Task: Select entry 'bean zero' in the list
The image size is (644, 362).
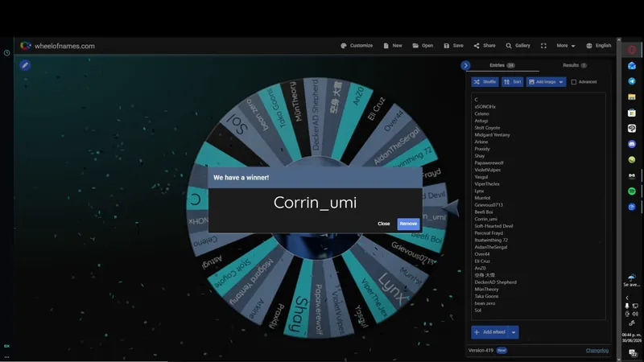Action: click(485, 303)
